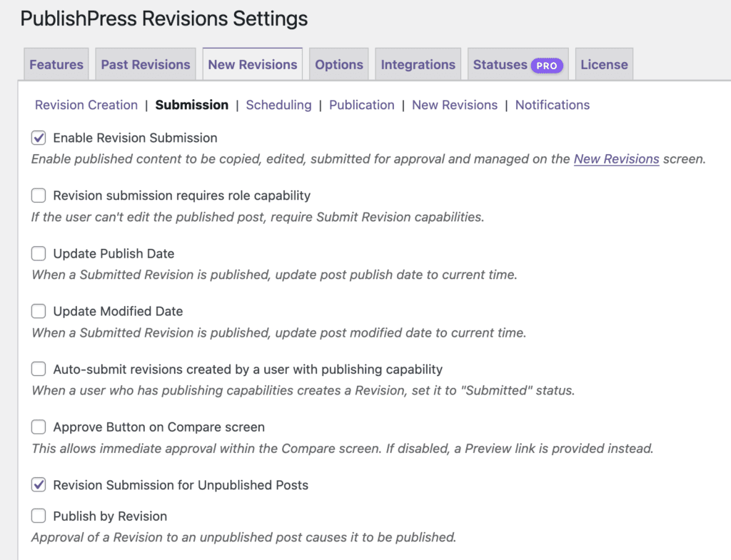The width and height of the screenshot is (731, 560).
Task: Follow the New Revisions link in the description
Action: tap(616, 159)
